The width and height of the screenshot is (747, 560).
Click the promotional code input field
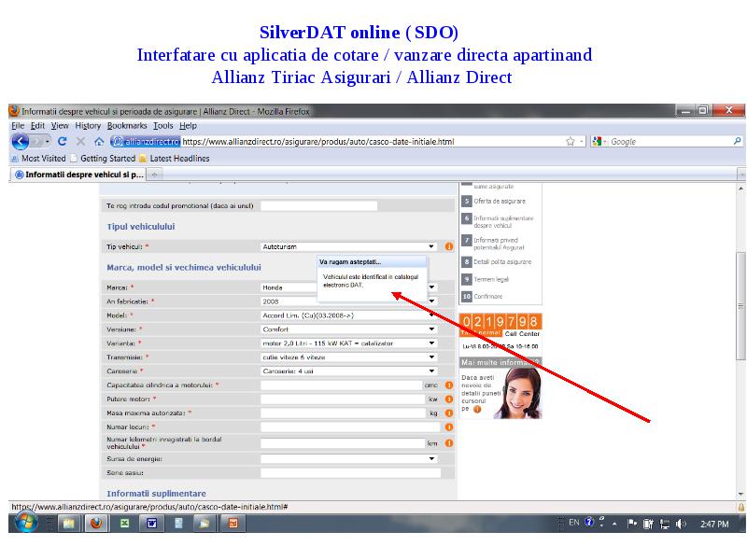click(318, 205)
